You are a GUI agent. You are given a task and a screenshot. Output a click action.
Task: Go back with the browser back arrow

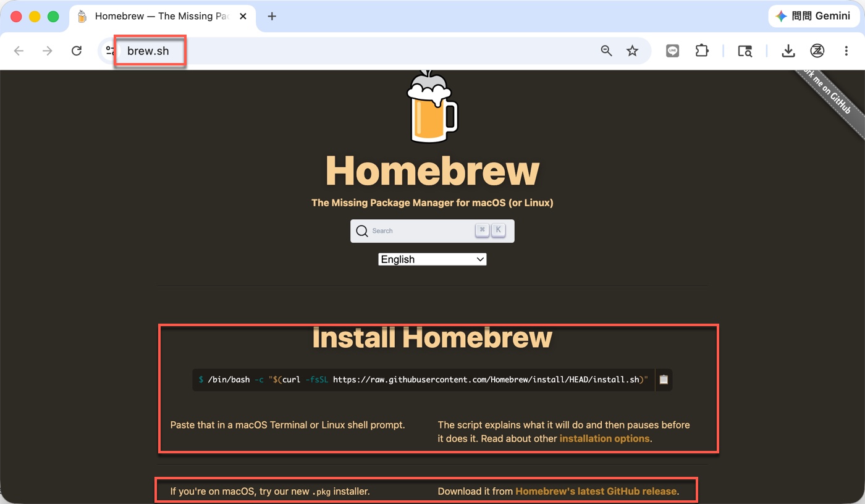click(x=19, y=51)
